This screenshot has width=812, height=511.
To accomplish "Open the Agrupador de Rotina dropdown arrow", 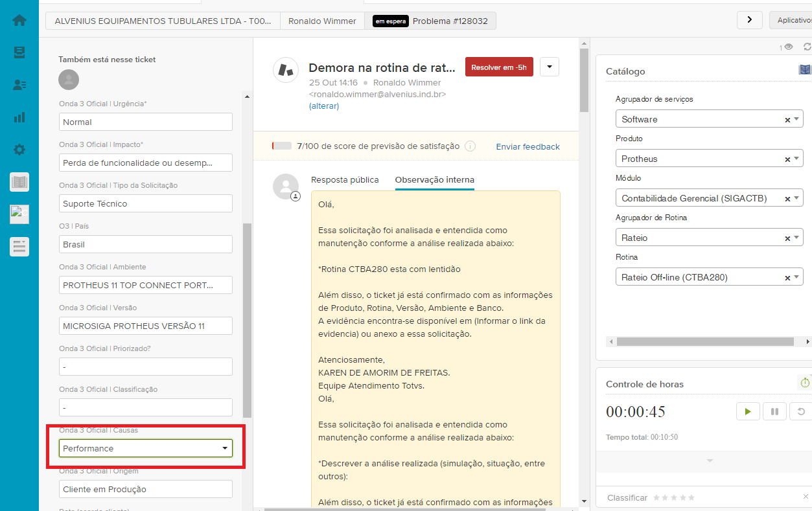I will (797, 238).
